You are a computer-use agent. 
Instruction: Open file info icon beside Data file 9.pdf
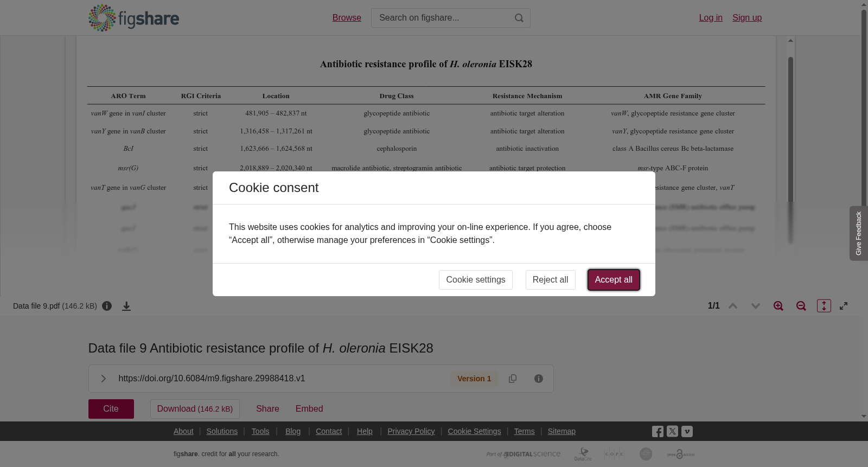(x=107, y=306)
